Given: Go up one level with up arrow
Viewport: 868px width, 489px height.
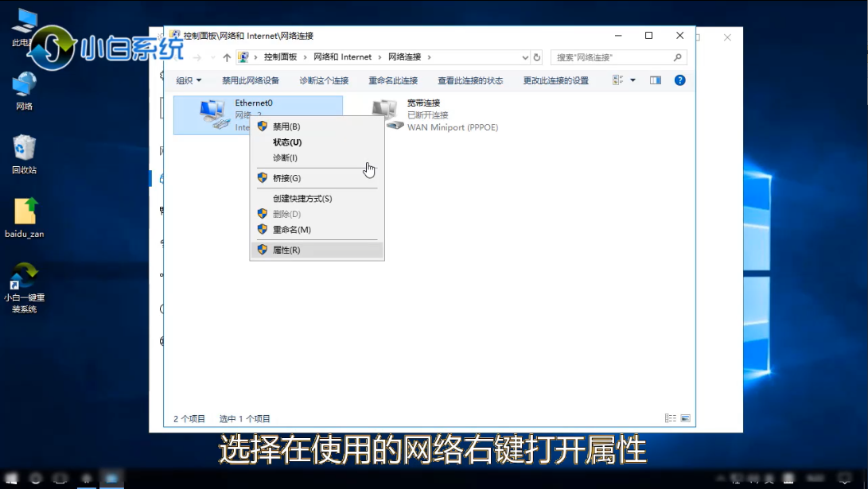Looking at the screenshot, I should point(227,57).
